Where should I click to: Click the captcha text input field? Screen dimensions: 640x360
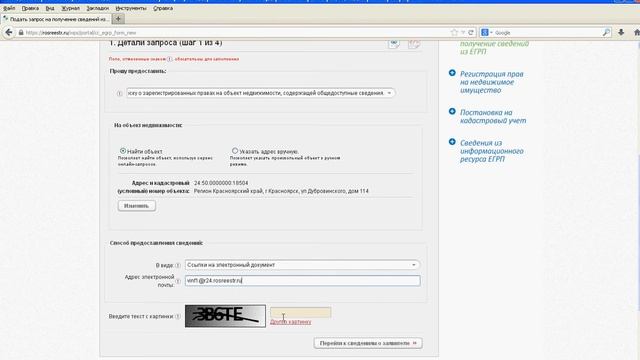coord(300,313)
